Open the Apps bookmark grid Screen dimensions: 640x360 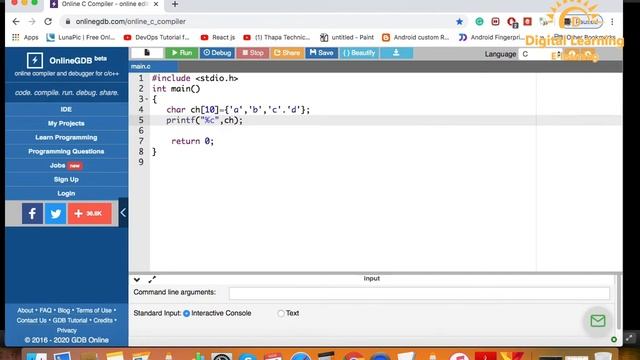click(x=25, y=37)
